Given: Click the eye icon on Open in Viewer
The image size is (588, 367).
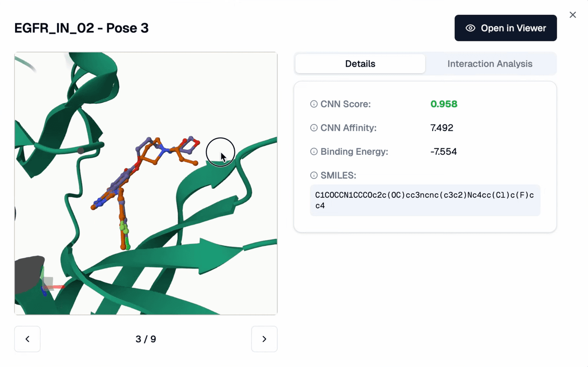Looking at the screenshot, I should pyautogui.click(x=471, y=28).
